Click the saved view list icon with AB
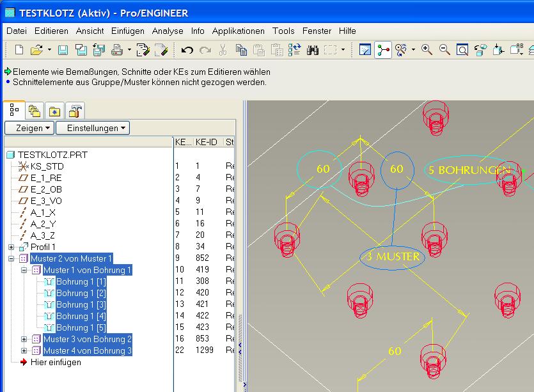 (517, 50)
